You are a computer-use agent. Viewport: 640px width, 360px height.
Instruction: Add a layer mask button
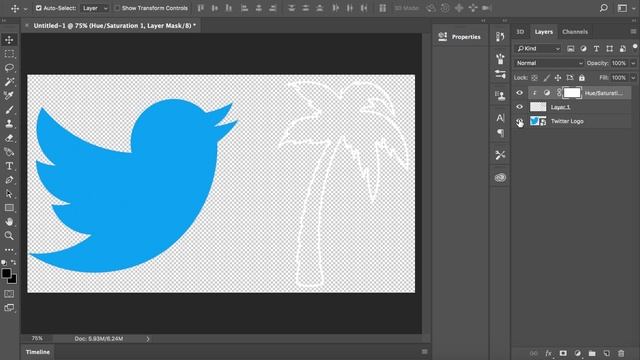point(563,353)
